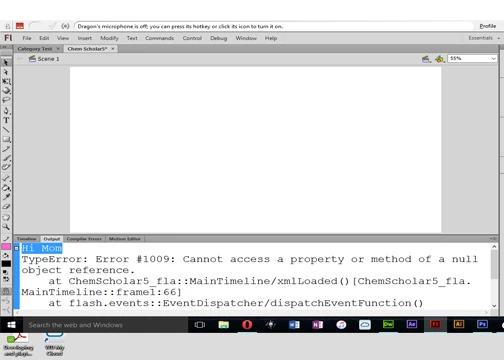Switch to the Chem Scholar5 document tab
This screenshot has width=504, height=360.
(x=87, y=49)
